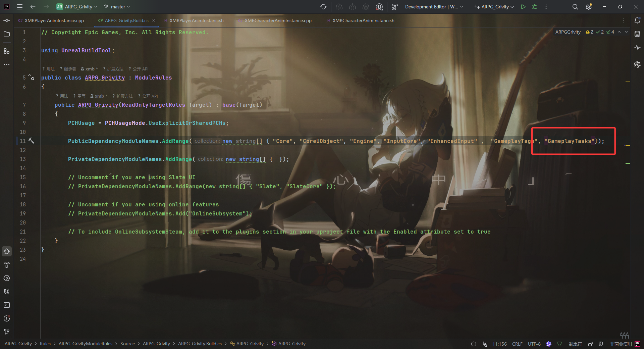644x349 pixels.
Task: Close the ARPG_Grivity.Build.cs tab
Action: (x=154, y=20)
